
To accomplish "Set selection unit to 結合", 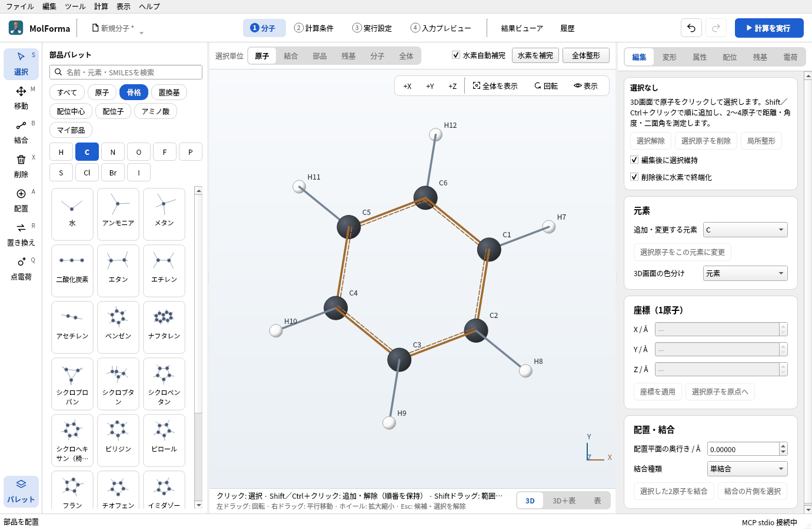I will tap(291, 56).
